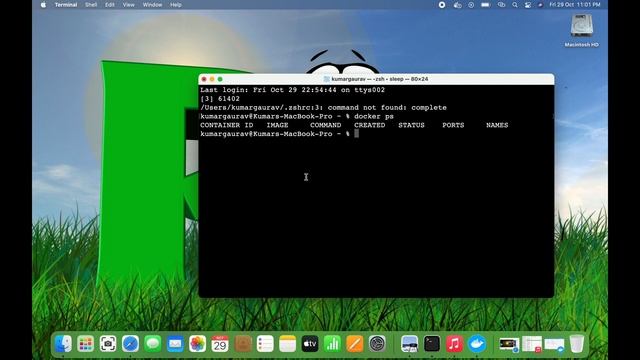Open Docker Desktop in the Dock
Image resolution: width=640 pixels, height=360 pixels.
pos(477,344)
